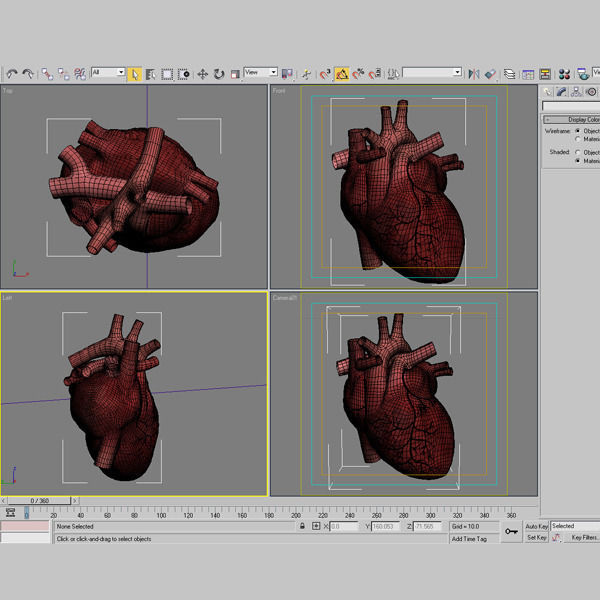
Task: Click the Bind to Space Warp icon
Action: point(80,74)
